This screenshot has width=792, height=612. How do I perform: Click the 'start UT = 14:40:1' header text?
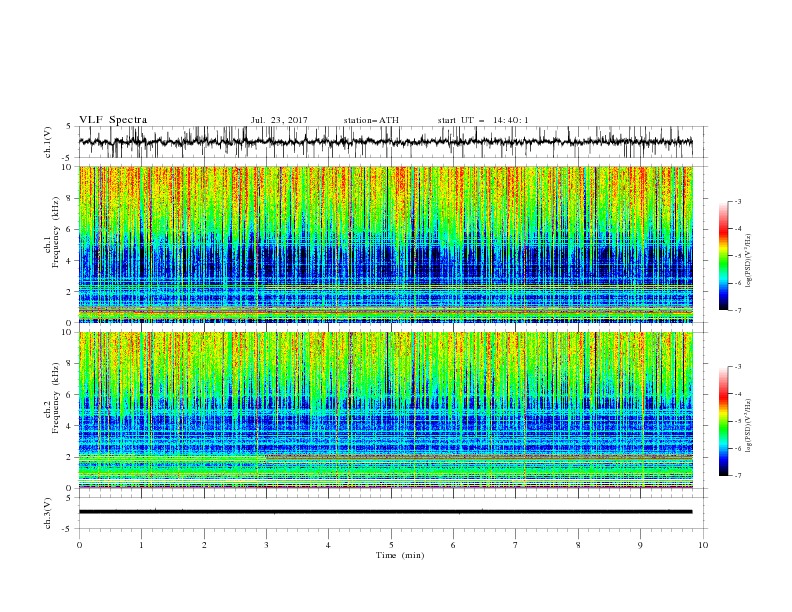click(x=483, y=120)
